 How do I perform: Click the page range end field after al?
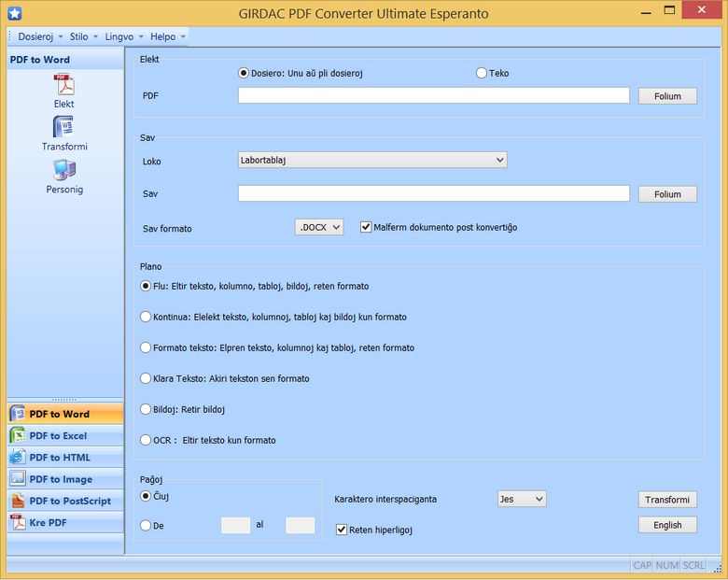click(300, 525)
